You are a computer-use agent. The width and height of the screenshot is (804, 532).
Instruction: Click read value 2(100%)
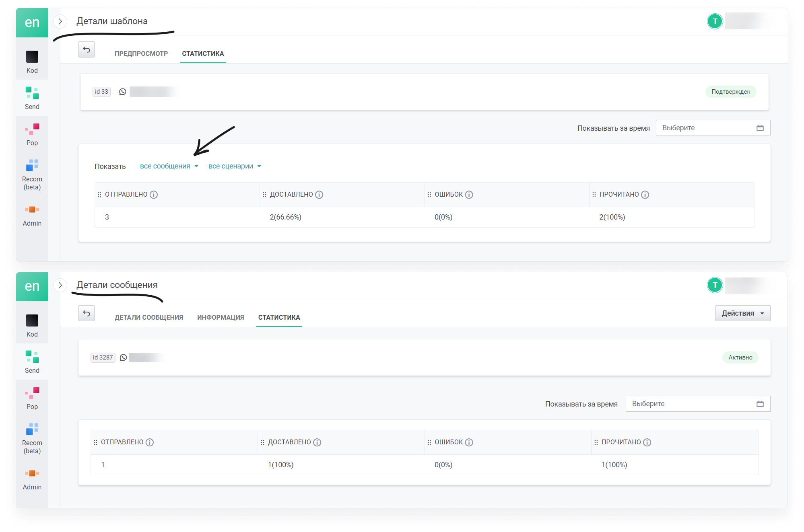point(612,217)
